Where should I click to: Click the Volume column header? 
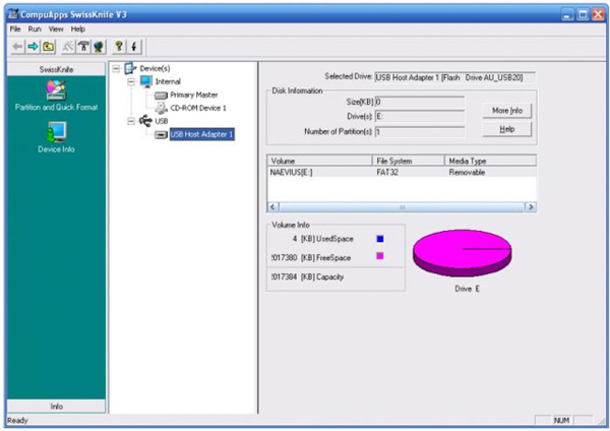320,161
